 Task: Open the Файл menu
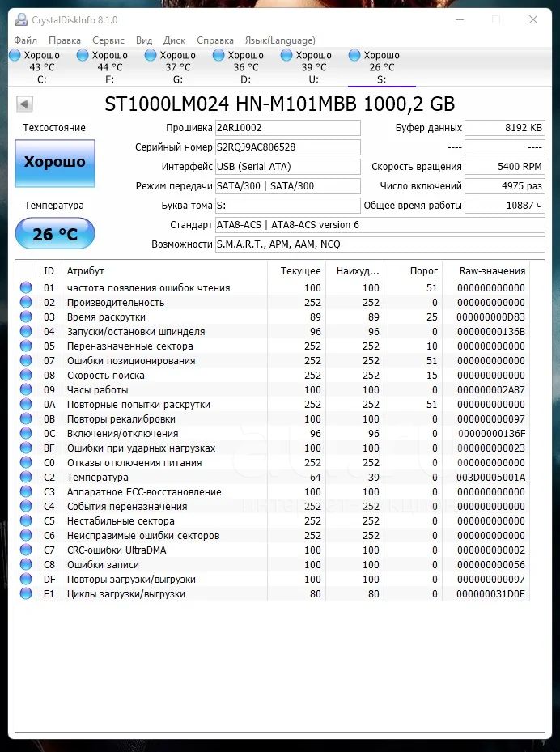[x=25, y=40]
